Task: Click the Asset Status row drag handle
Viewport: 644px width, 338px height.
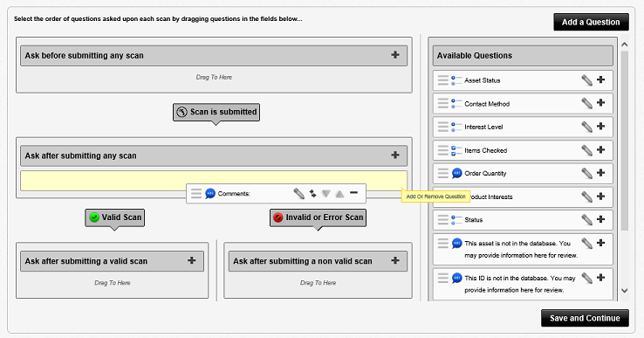Action: pyautogui.click(x=442, y=80)
